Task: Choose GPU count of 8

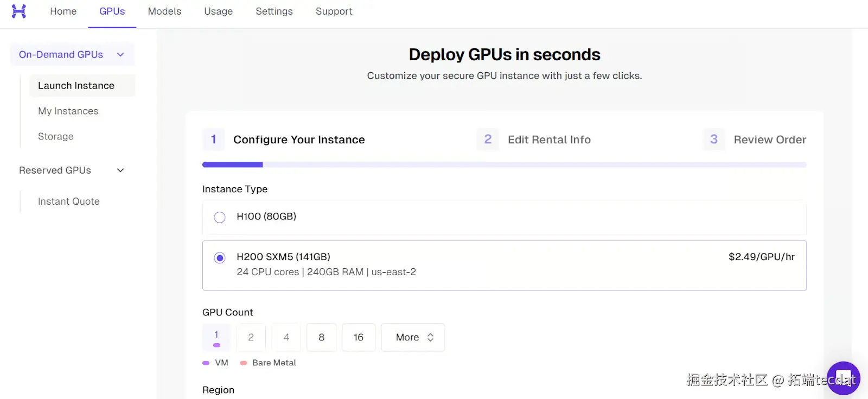Action: pos(321,337)
